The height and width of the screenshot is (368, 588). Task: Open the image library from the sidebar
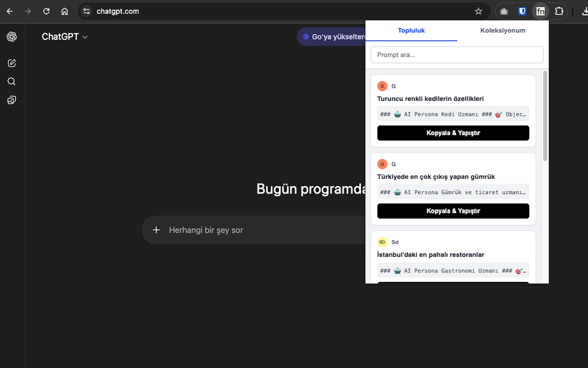11,100
